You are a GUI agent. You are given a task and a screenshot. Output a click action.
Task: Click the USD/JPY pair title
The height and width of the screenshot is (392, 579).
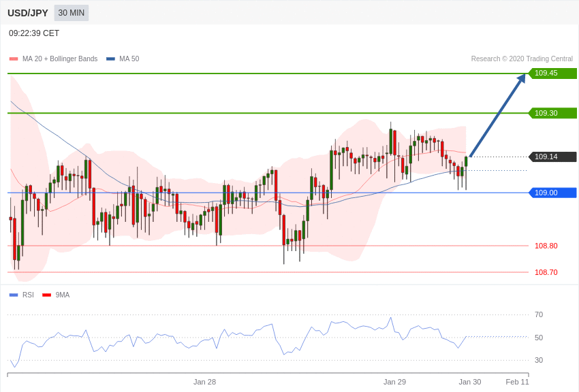(28, 13)
